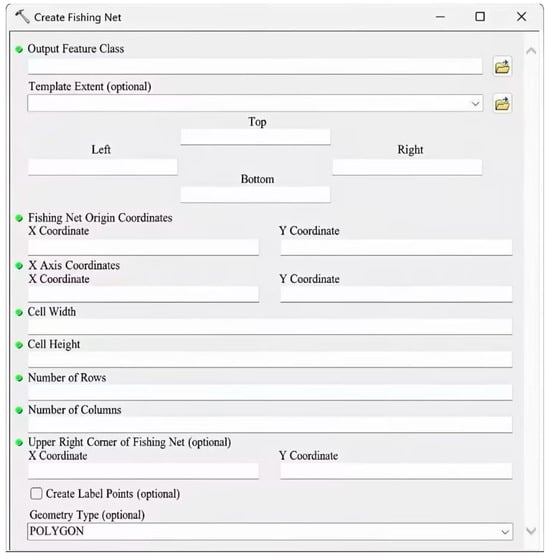
Task: Enable Create Label Points checkbox
Action: tap(36, 493)
